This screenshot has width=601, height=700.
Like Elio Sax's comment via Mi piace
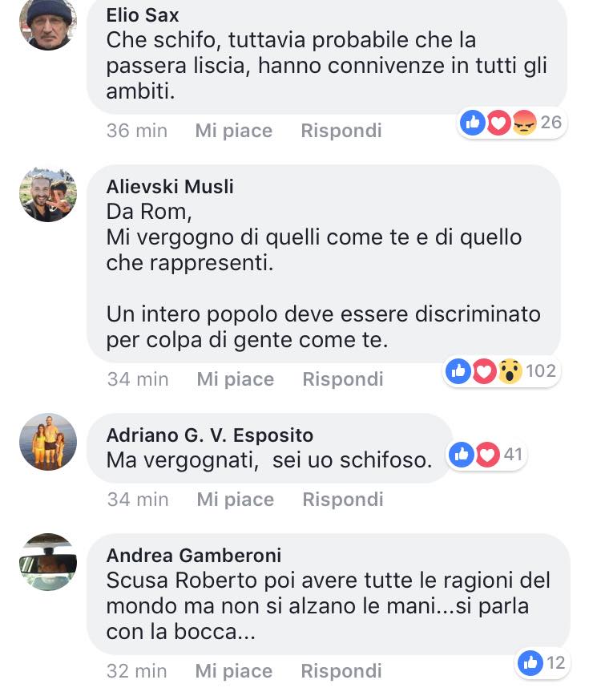pos(234,131)
